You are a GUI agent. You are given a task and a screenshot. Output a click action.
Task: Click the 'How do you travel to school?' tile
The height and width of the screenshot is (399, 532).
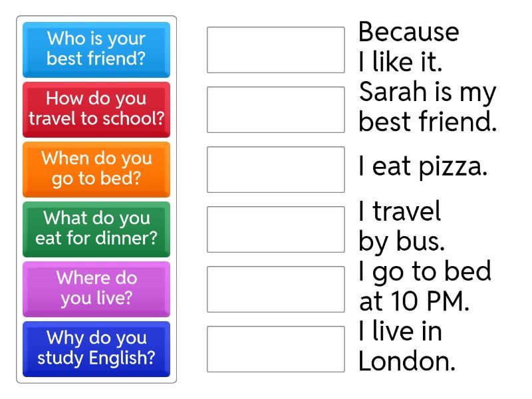pos(96,110)
